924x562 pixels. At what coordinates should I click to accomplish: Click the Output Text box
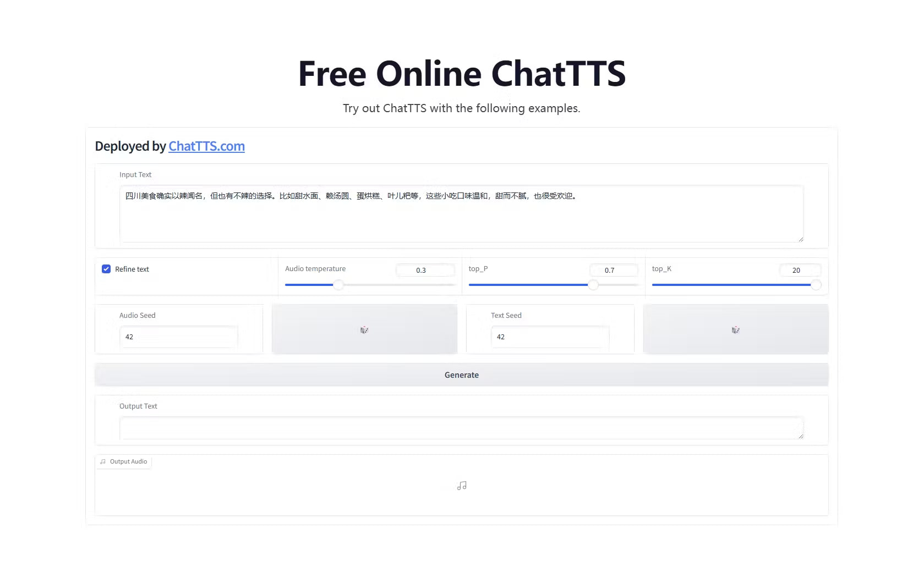click(461, 428)
